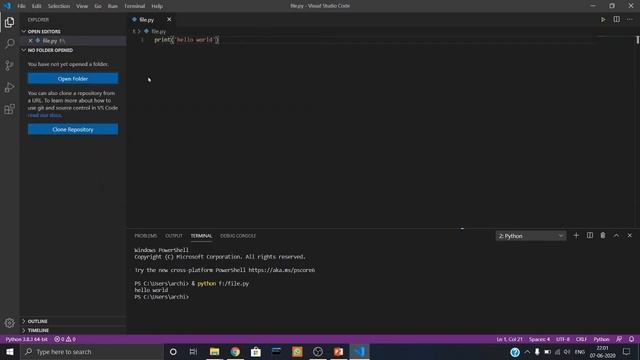Open the Go menu
This screenshot has width=640, height=360.
point(98,6)
